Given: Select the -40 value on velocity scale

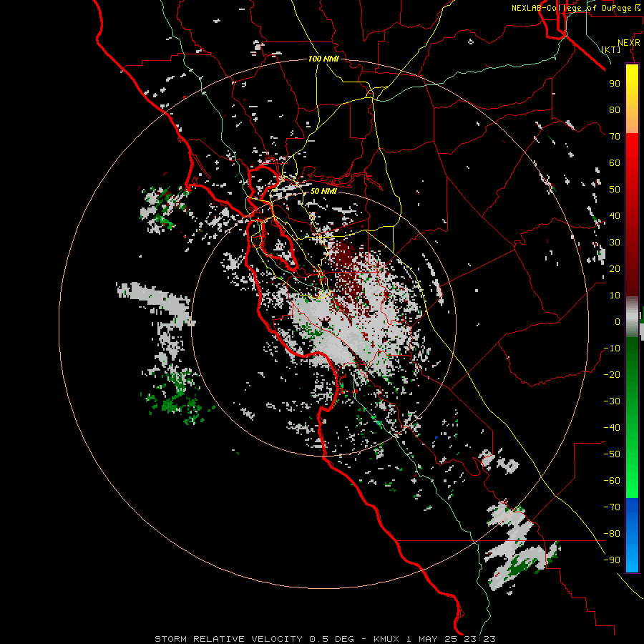Looking at the screenshot, I should (x=612, y=428).
